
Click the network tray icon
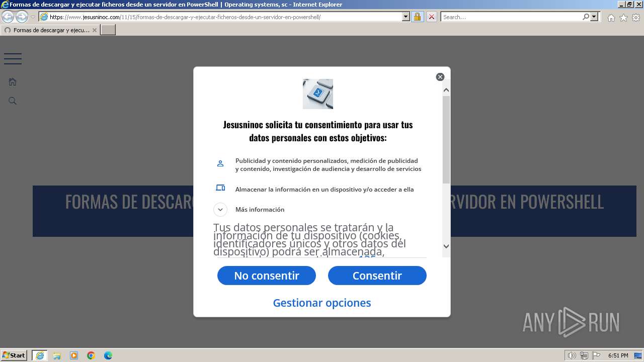[584, 355]
